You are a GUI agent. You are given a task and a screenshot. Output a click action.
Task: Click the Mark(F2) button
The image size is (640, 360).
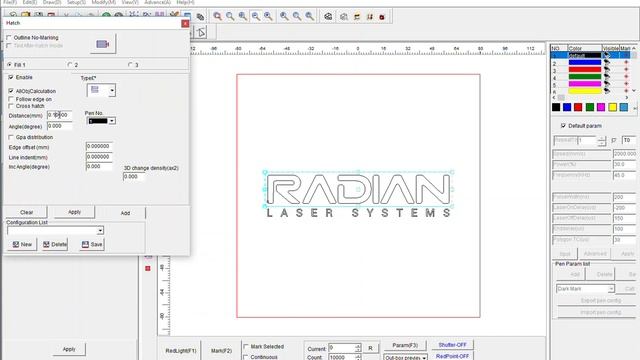[x=221, y=351]
